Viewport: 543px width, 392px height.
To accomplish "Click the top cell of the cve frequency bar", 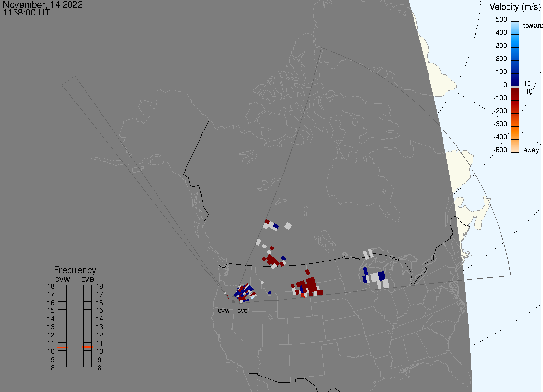I will 87,289.
